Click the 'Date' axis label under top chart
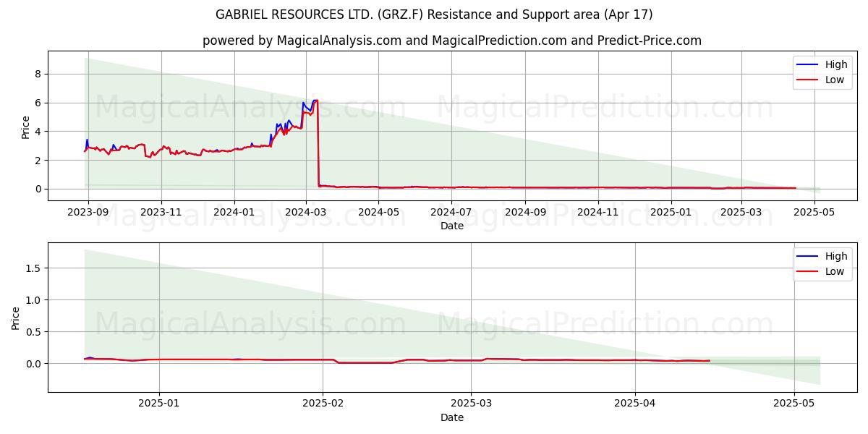Viewport: 868px width, 434px height. 452,226
